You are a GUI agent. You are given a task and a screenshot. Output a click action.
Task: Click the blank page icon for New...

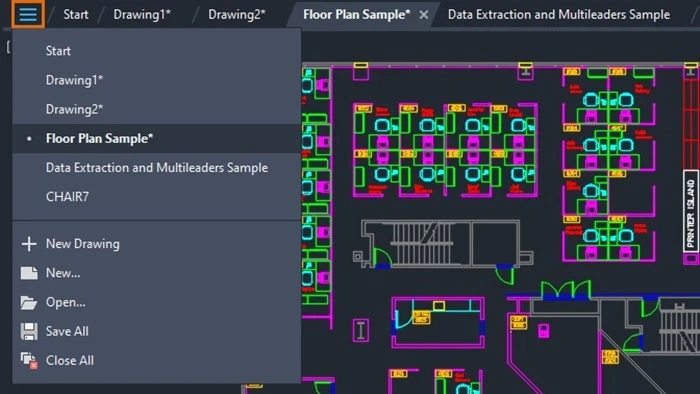click(x=29, y=273)
